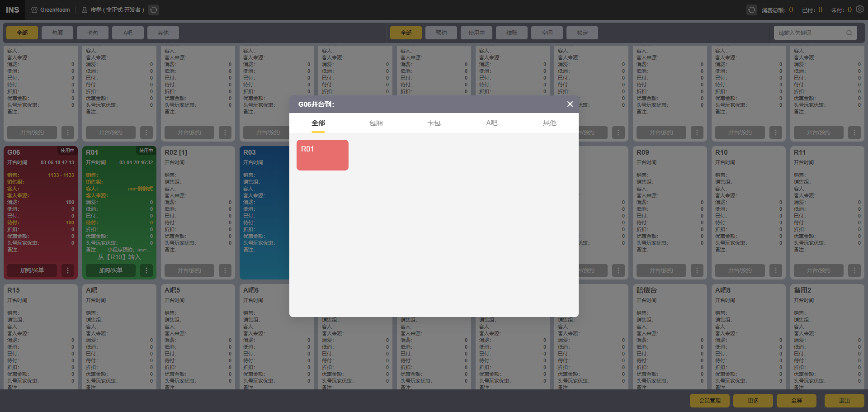The height and width of the screenshot is (412, 868).
Task: Filter rooms by 包厢 area
Action: click(x=57, y=33)
